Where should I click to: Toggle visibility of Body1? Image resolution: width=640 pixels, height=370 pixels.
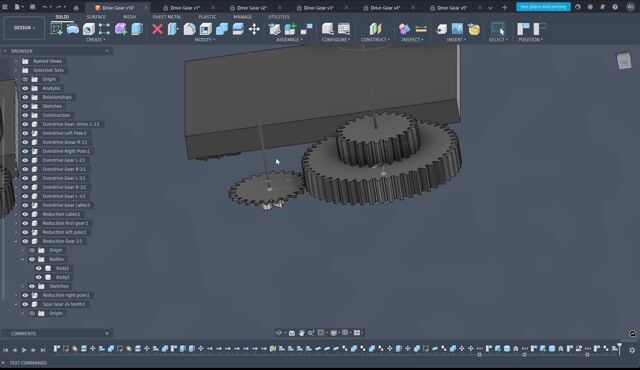point(39,268)
